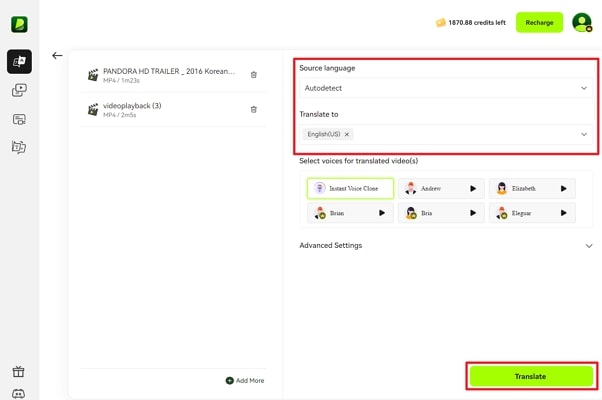Open the subtitle tool in sidebar
The width and height of the screenshot is (602, 400).
[19, 119]
